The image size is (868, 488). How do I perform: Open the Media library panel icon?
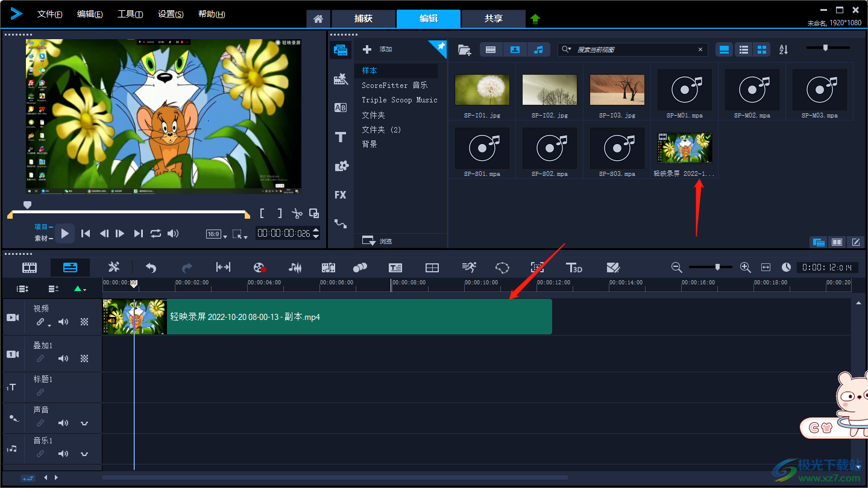pos(341,50)
